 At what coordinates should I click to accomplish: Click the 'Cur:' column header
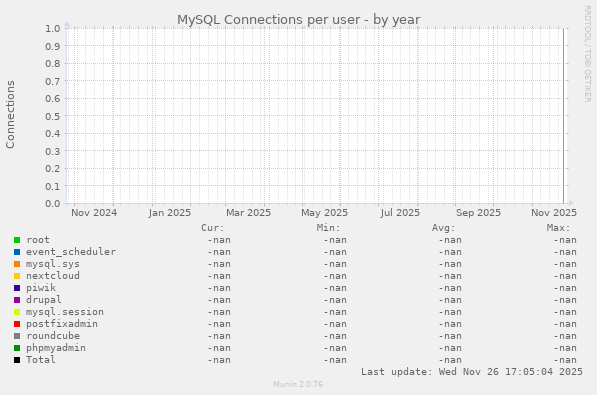click(213, 228)
